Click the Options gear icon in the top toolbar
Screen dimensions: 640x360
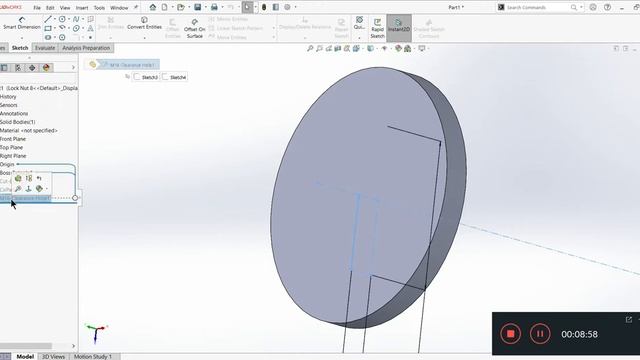click(x=287, y=7)
